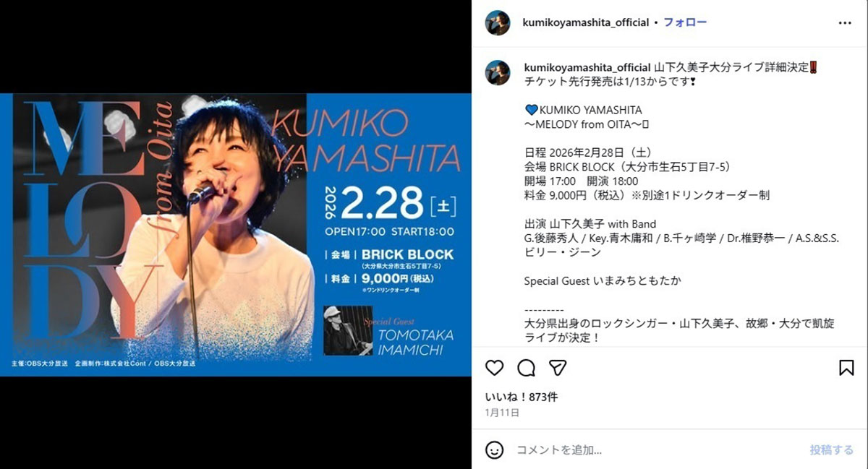View the 873 likes count
This screenshot has width=868, height=469.
pos(521,397)
